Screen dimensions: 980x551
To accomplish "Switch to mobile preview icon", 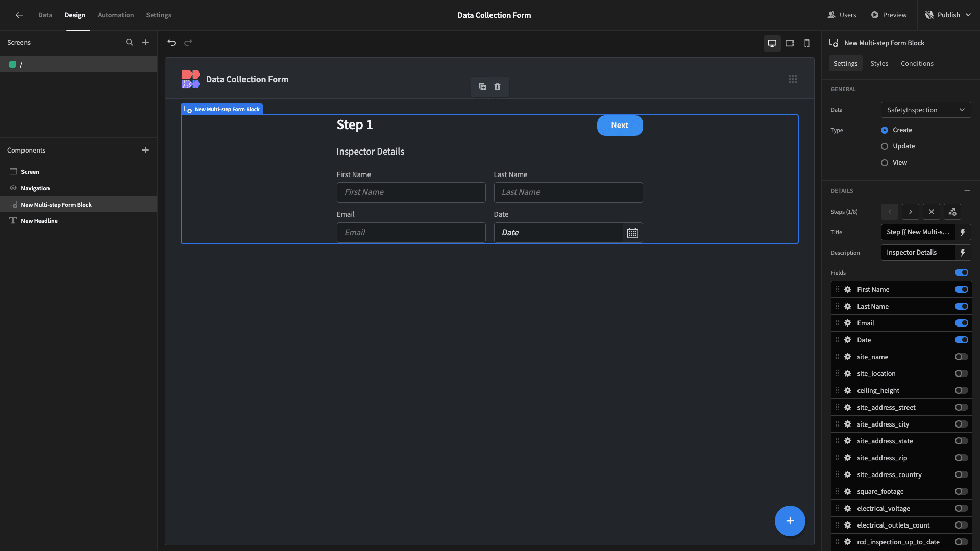I will 807,43.
